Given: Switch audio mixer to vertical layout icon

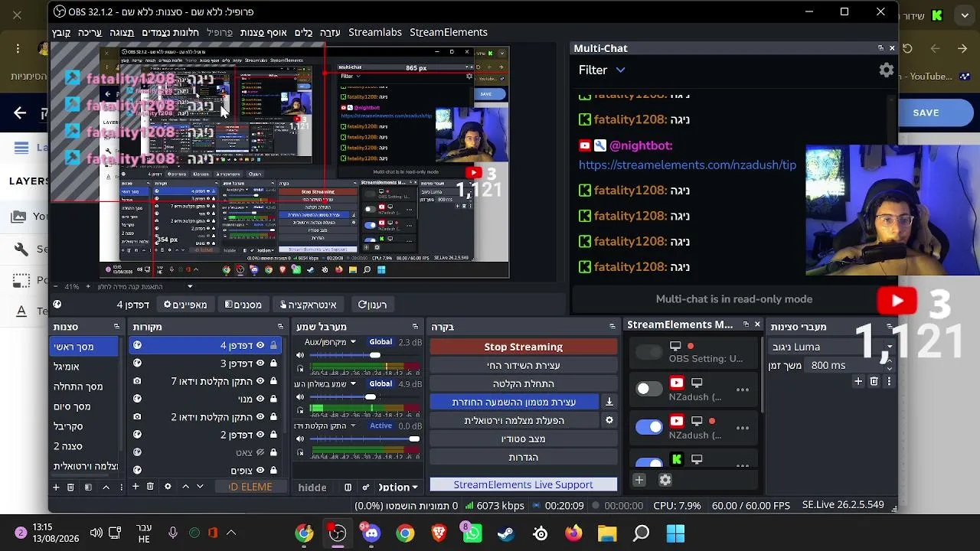Looking at the screenshot, I should [348, 487].
